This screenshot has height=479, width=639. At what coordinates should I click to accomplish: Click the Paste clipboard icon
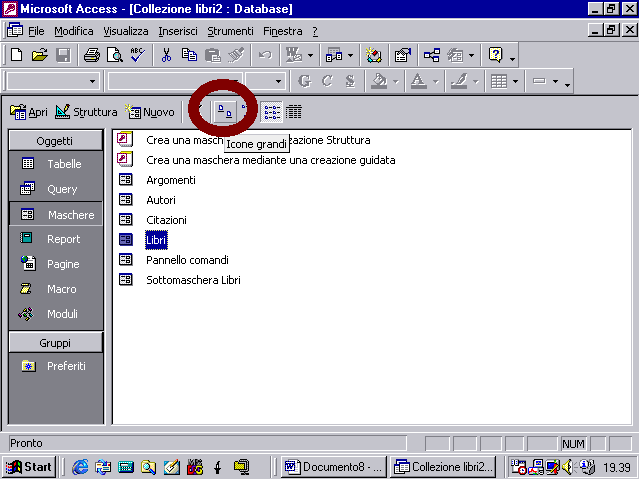[212, 55]
